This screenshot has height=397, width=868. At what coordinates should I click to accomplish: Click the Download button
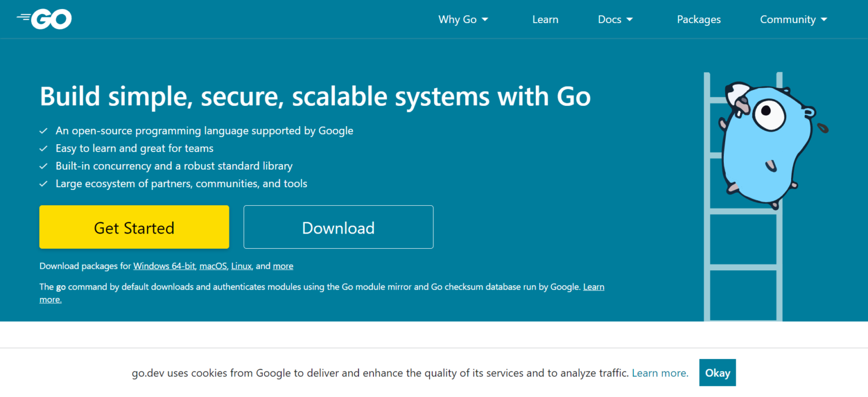click(338, 227)
